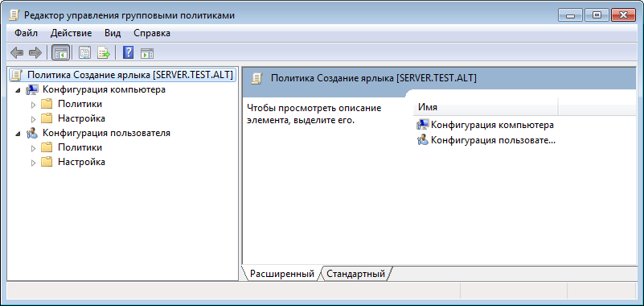This screenshot has width=644, height=306.
Task: Switch to the Стандартный tab
Action: pos(355,274)
